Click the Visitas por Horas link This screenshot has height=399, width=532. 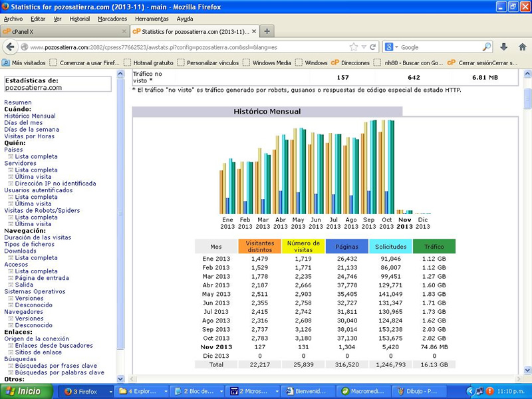(29, 136)
